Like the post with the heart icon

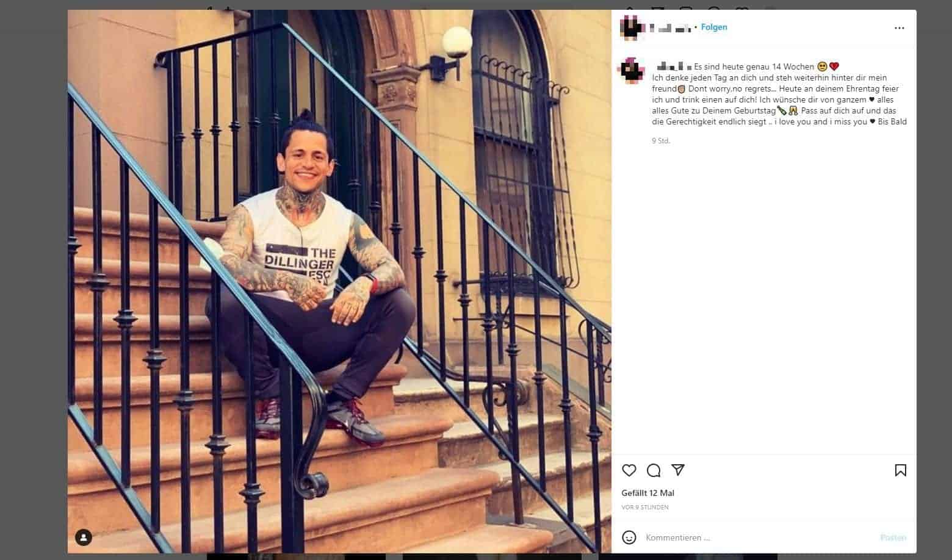click(x=629, y=470)
